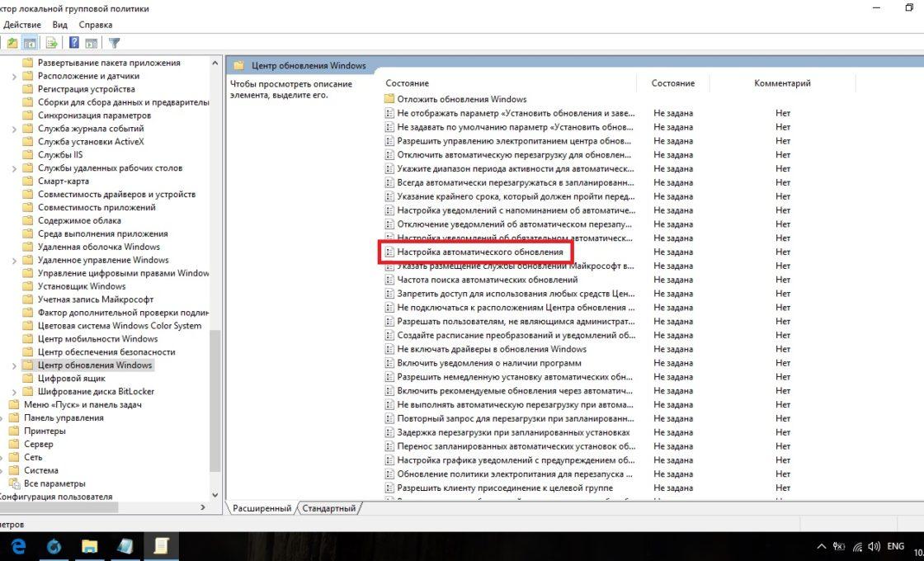Click 'Нет' comment of 'Частота поиска автоматических обновлений'
Image resolution: width=924 pixels, height=561 pixels.
[783, 280]
